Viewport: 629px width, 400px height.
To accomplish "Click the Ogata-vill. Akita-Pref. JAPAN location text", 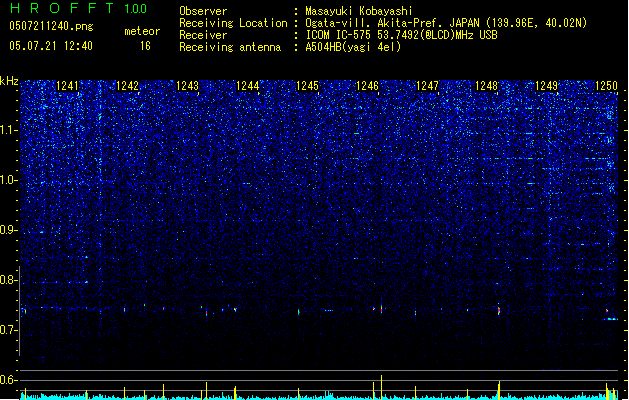I will click(446, 23).
